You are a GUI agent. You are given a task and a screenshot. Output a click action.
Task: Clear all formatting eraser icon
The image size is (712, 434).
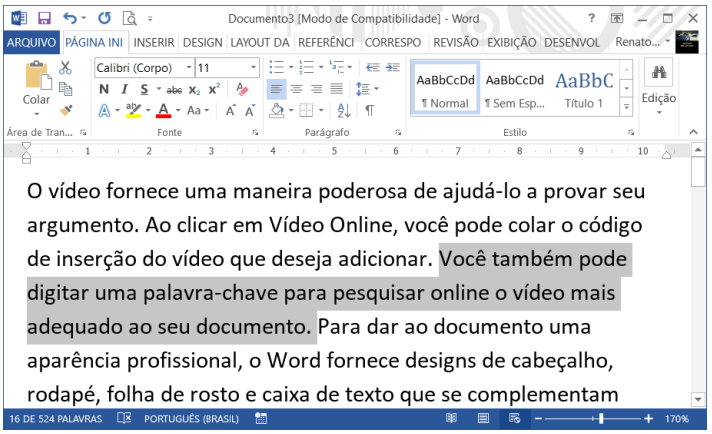pos(242,89)
